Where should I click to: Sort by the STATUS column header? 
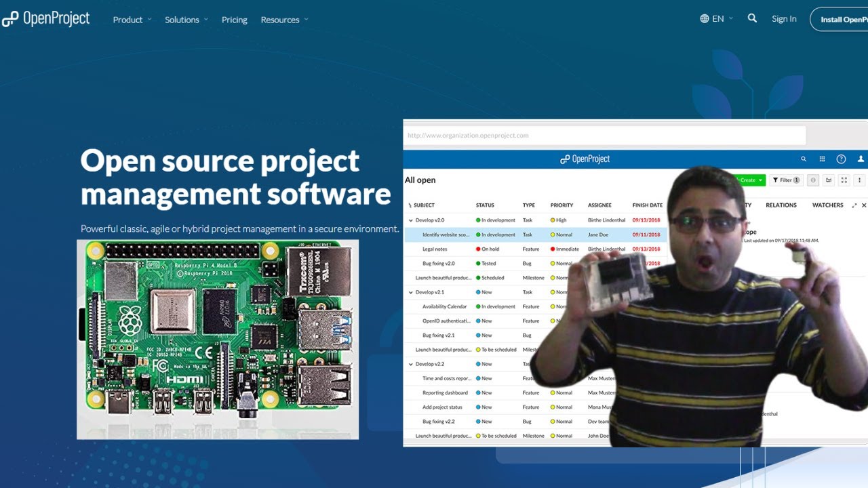click(x=485, y=205)
